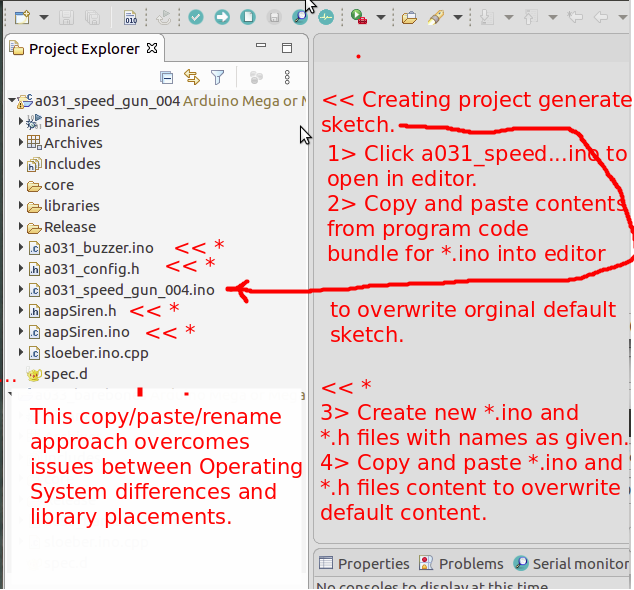Click the Open folder toolbar icon
This screenshot has height=590, width=634.
coord(409,17)
